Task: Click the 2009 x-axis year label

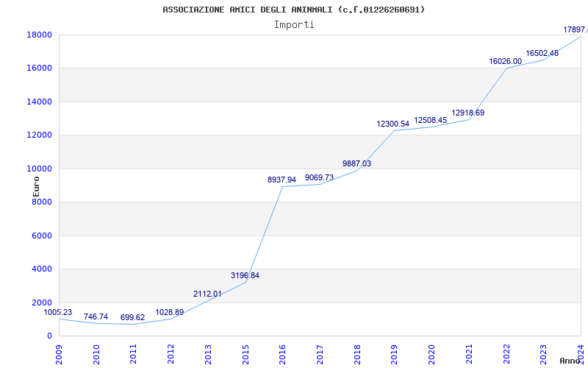Action: (x=59, y=355)
